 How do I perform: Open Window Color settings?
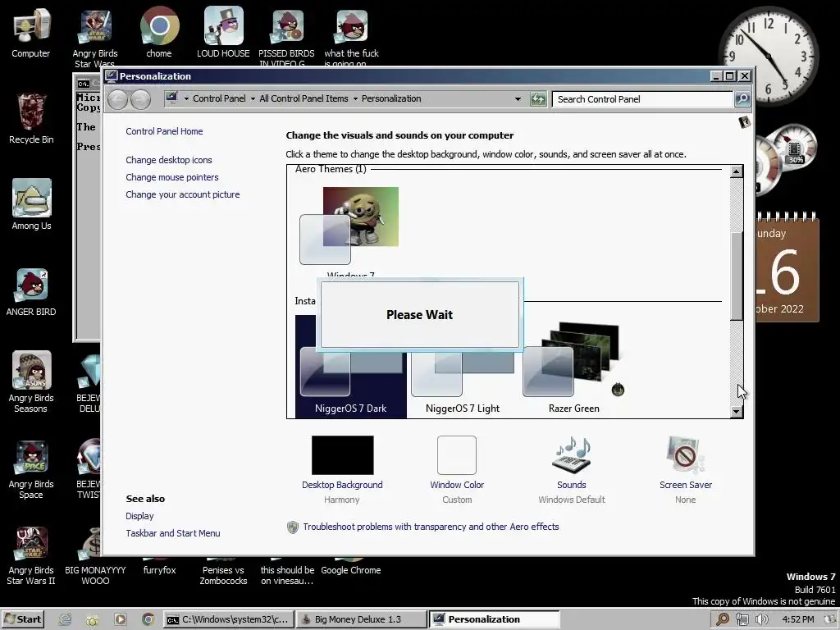457,469
